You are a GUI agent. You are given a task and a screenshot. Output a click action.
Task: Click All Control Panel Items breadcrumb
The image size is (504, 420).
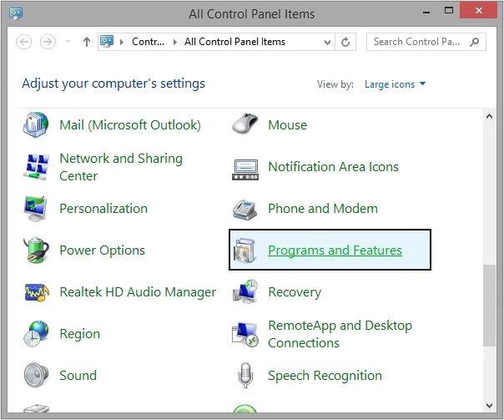[x=234, y=42]
